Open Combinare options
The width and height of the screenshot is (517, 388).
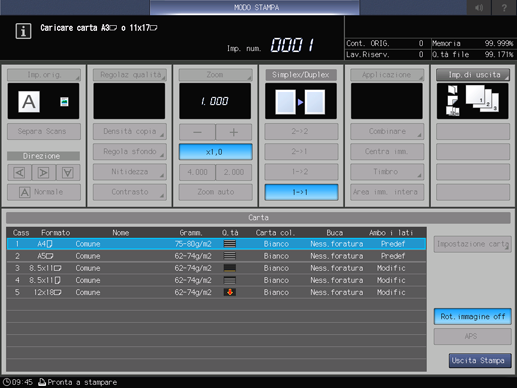[387, 132]
